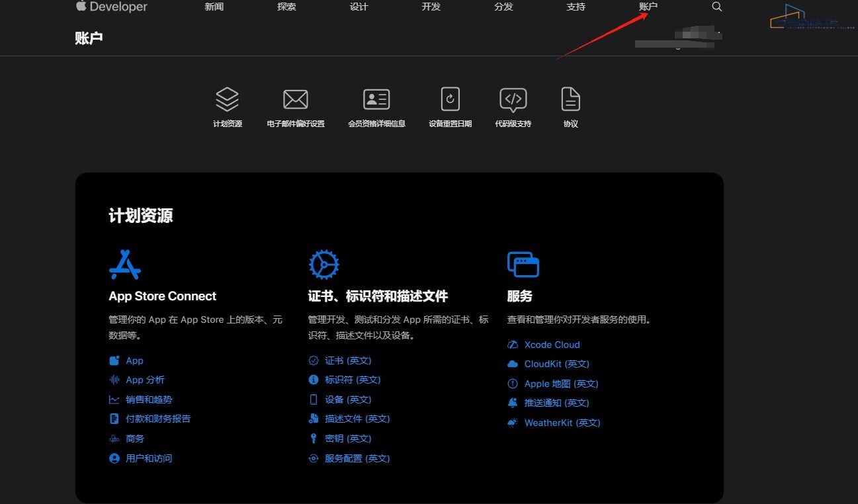The height and width of the screenshot is (504, 858).
Task: Click the 服务配置 gear icon
Action: point(314,458)
